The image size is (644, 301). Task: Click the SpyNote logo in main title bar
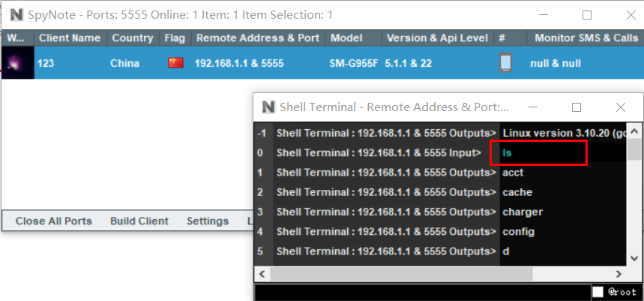coord(13,14)
